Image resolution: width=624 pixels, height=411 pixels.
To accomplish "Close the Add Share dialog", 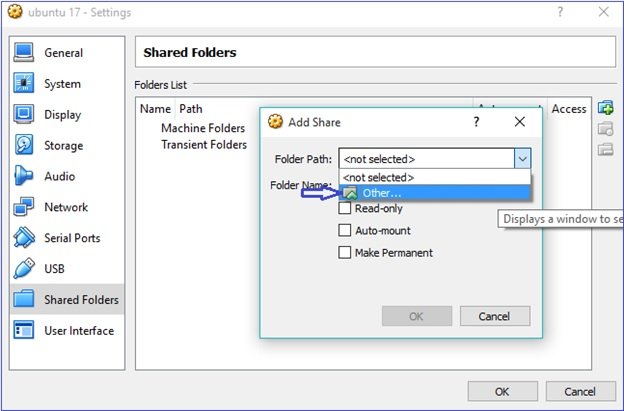I will [520, 122].
